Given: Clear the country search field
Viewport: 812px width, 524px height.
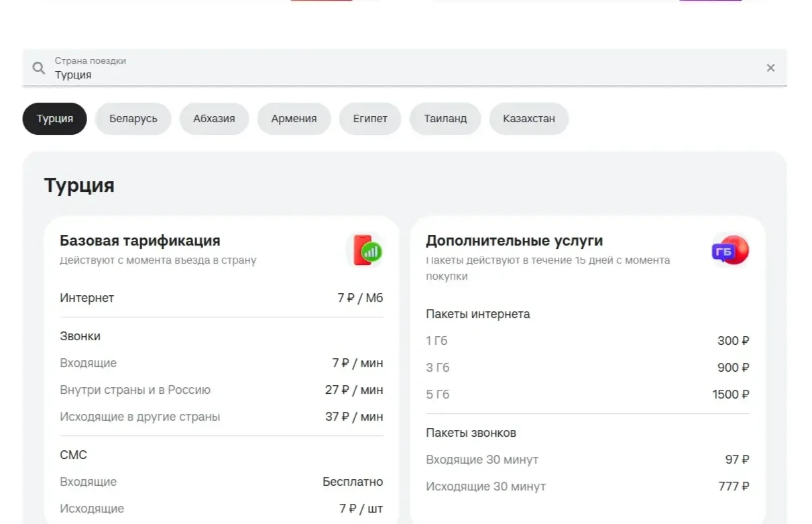Looking at the screenshot, I should pyautogui.click(x=770, y=68).
